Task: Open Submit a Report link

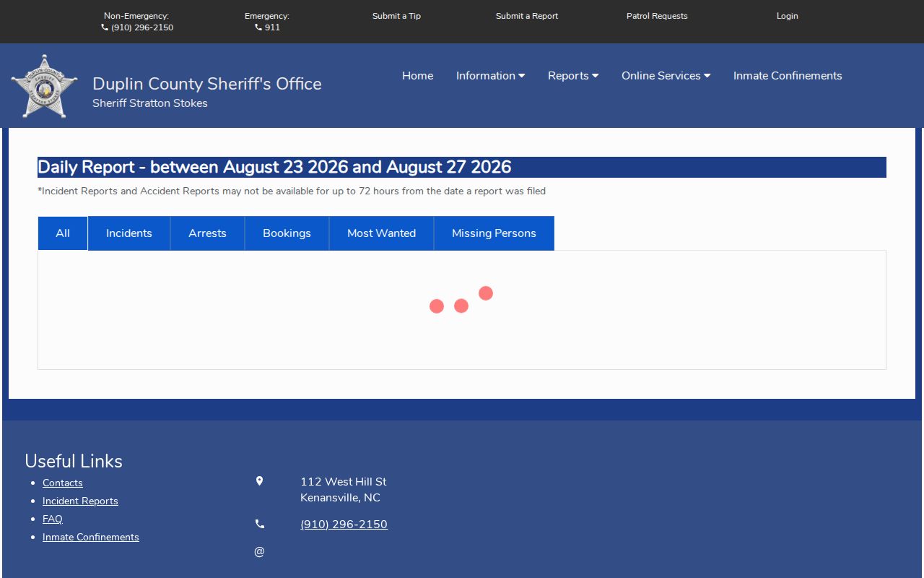Action: click(x=527, y=16)
